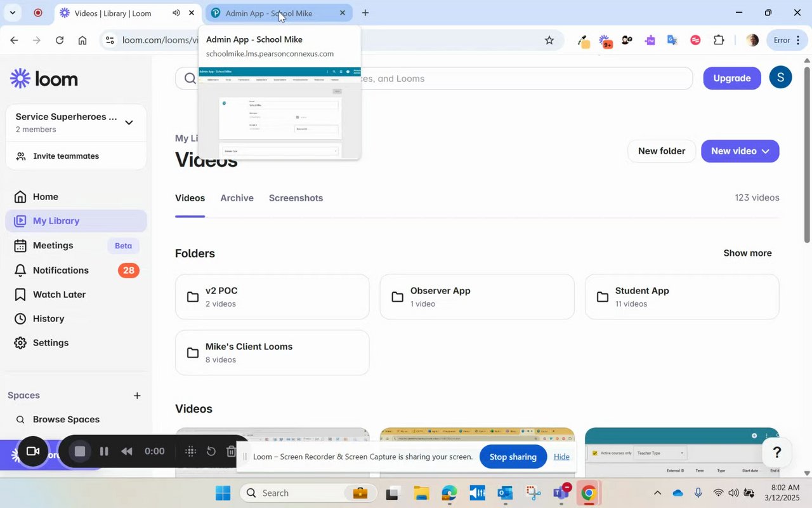This screenshot has height=508, width=812.
Task: Pause the Loom recording
Action: [104, 451]
